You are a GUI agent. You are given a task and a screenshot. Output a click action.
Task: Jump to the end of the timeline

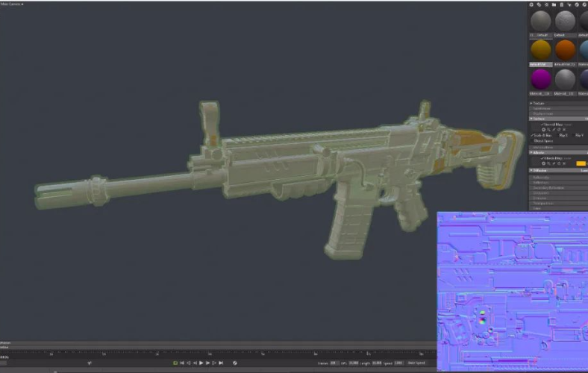(222, 363)
